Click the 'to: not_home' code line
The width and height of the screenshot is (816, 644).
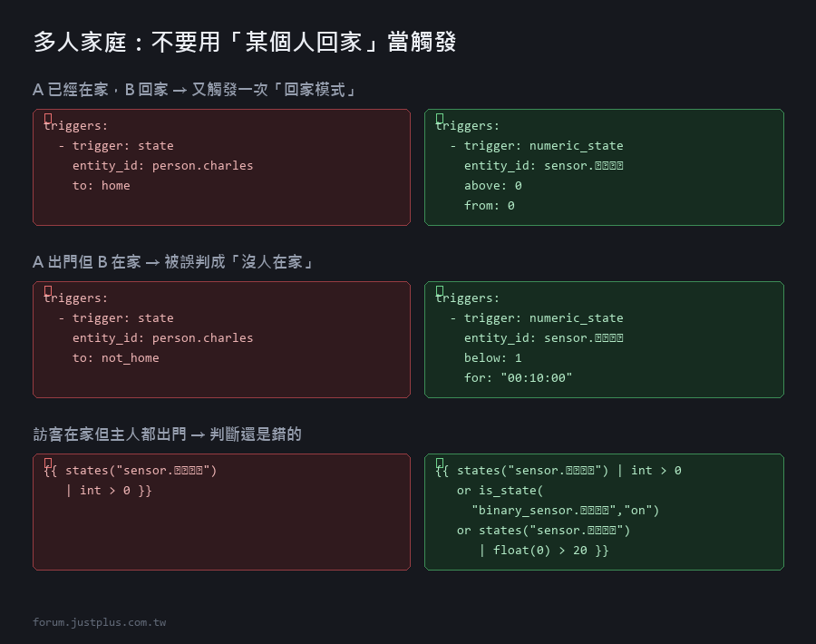(115, 358)
